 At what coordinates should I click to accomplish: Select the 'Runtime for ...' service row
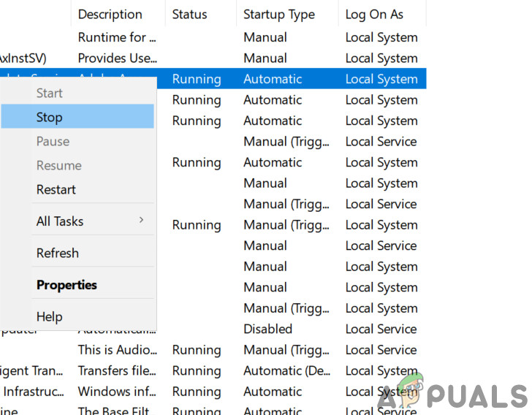[x=117, y=37]
